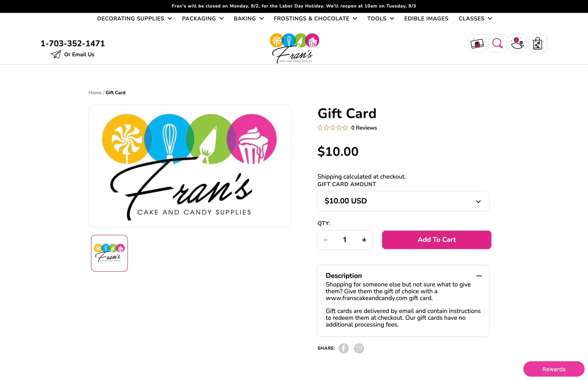Click the Email Us paper plane icon

56,54
